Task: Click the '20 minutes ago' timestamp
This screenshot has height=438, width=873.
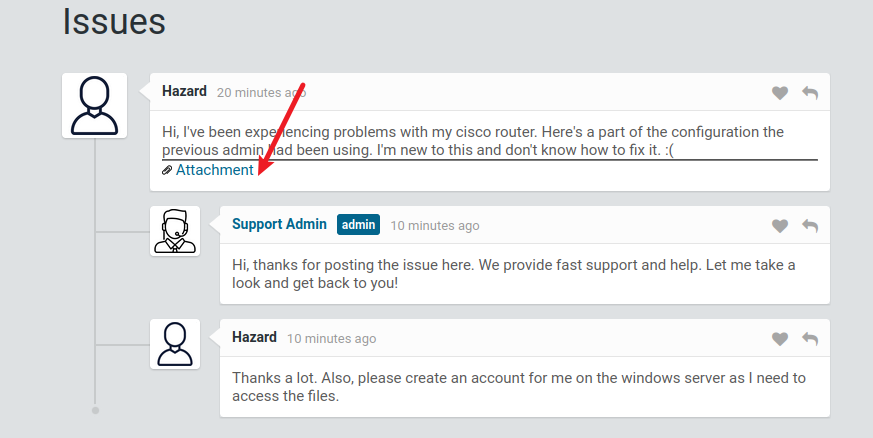Action: click(261, 92)
